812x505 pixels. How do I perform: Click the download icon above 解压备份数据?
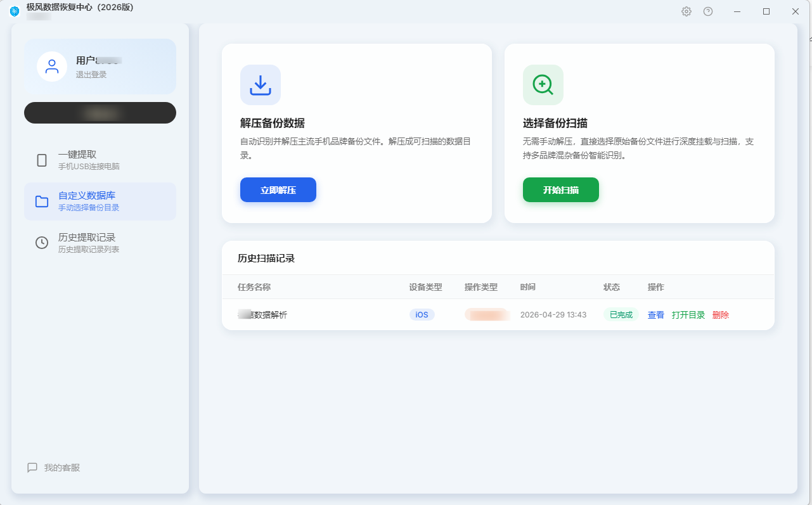pyautogui.click(x=261, y=85)
